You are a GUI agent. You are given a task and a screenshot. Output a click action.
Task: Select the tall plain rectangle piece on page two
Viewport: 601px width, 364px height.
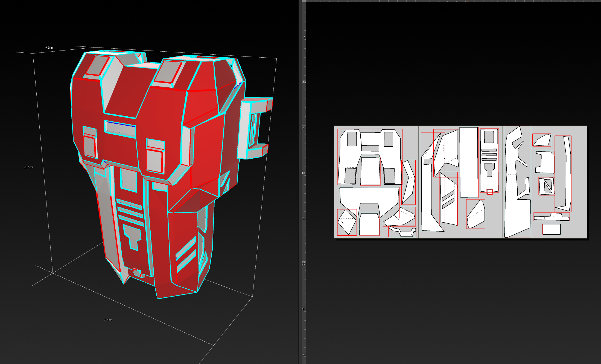pos(469,162)
